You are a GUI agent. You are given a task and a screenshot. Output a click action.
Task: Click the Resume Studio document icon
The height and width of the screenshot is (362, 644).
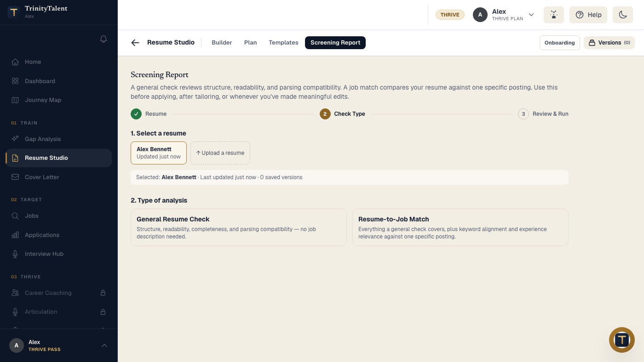[15, 158]
